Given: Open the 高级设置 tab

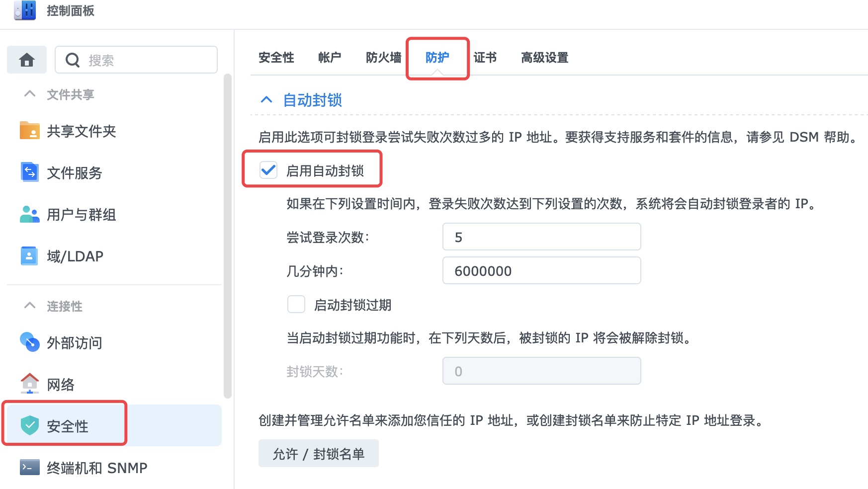Looking at the screenshot, I should click(x=544, y=58).
